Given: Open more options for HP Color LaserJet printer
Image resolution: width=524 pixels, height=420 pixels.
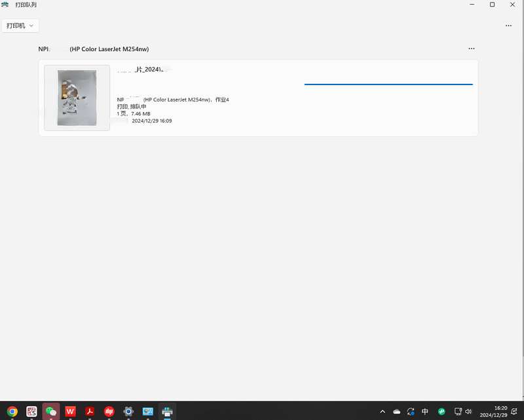Looking at the screenshot, I should 471,48.
